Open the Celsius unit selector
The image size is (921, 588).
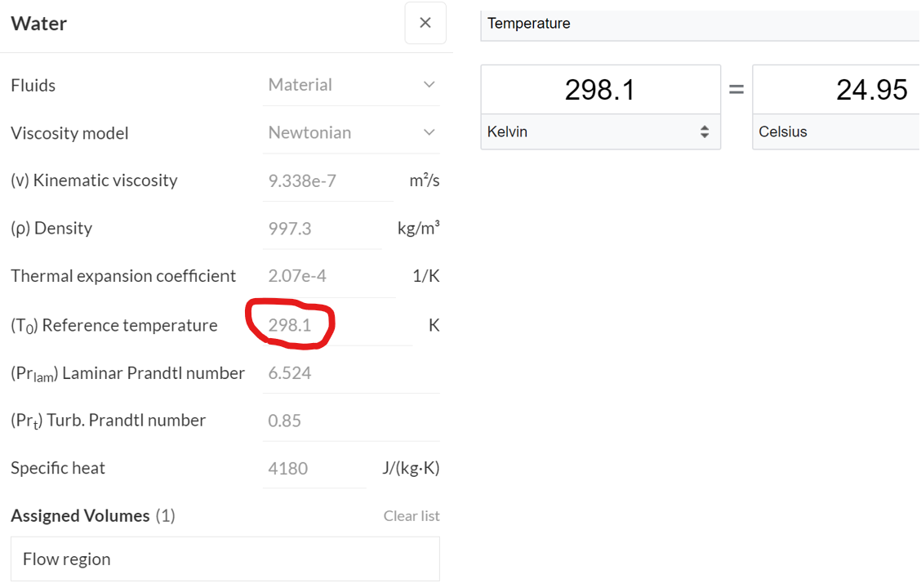[x=836, y=131]
